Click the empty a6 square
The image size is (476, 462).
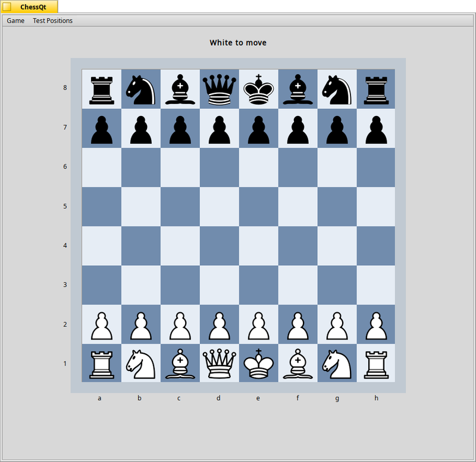102,168
